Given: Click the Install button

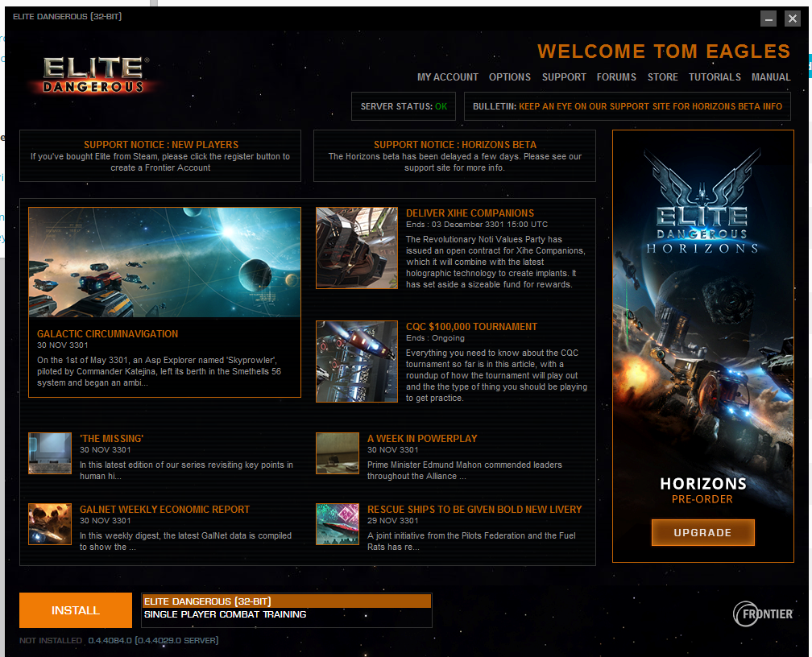Looking at the screenshot, I should (76, 610).
